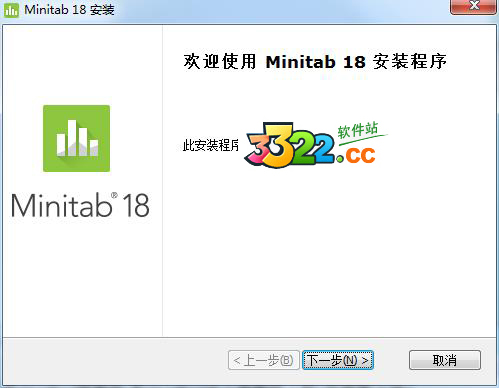499x388 pixels.
Task: Click the greyed-out 上一步(B) button
Action: tap(264, 360)
